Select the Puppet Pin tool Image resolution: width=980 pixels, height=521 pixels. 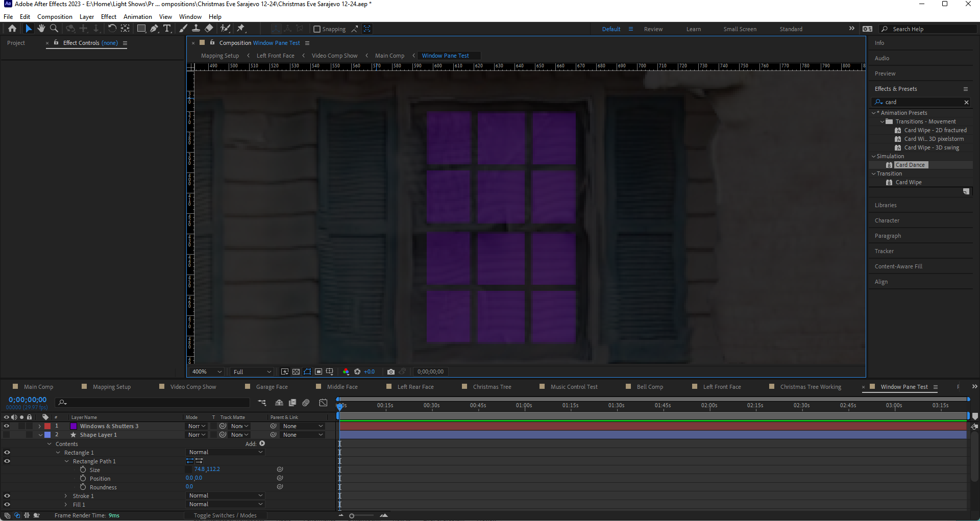241,29
